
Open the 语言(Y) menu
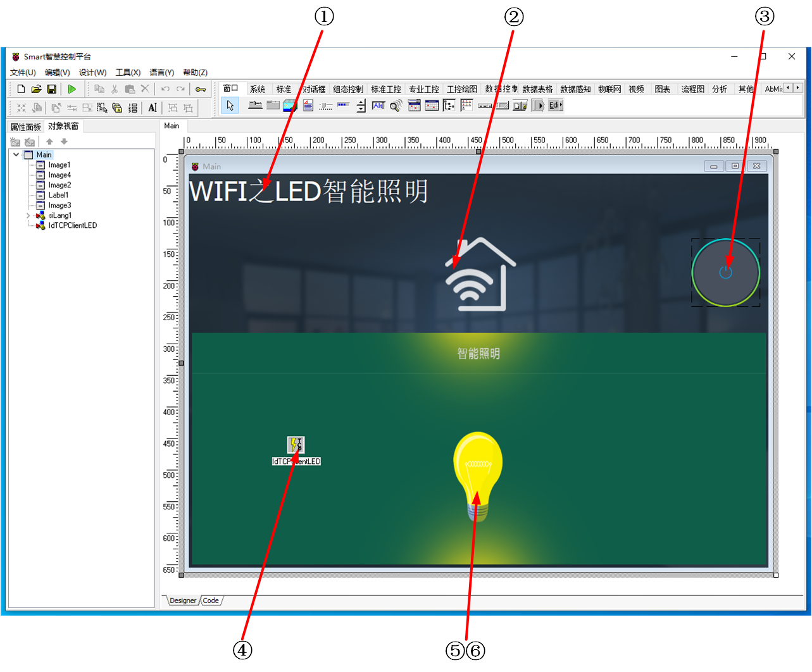click(161, 73)
